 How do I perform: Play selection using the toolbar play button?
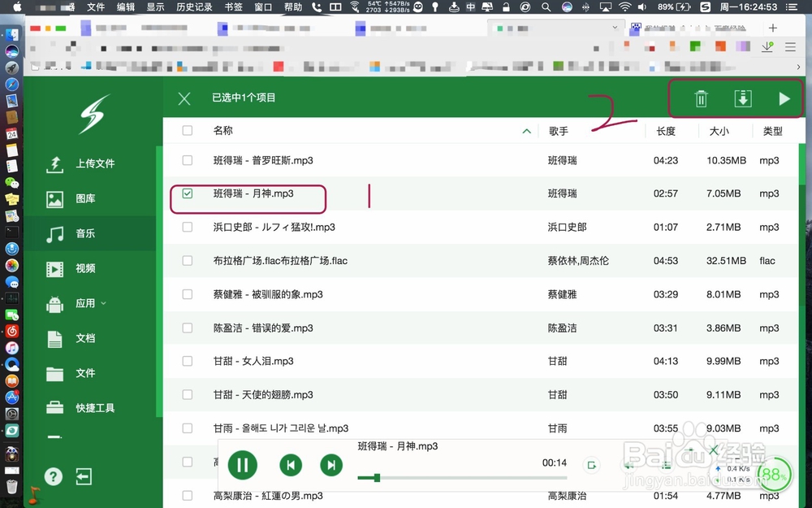(784, 98)
